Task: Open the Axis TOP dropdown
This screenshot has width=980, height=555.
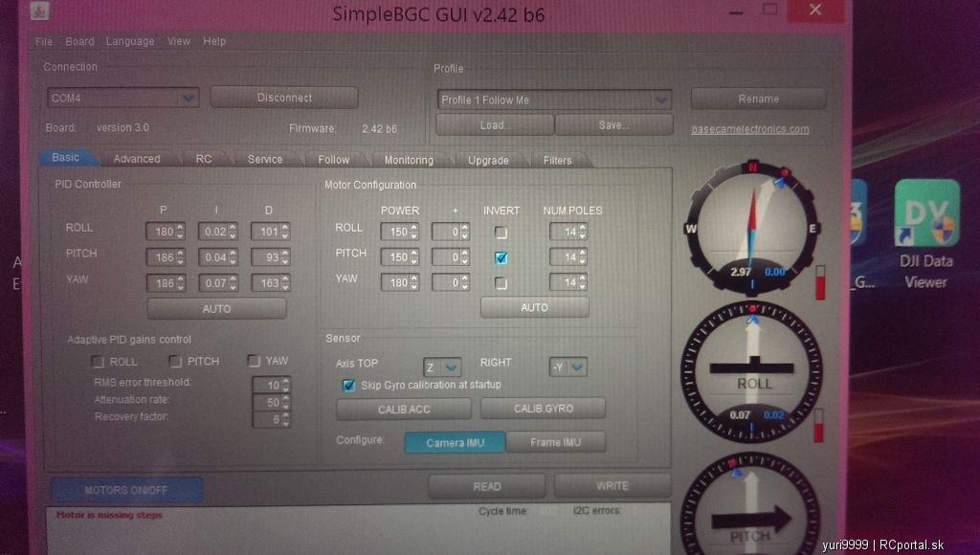Action: [442, 366]
